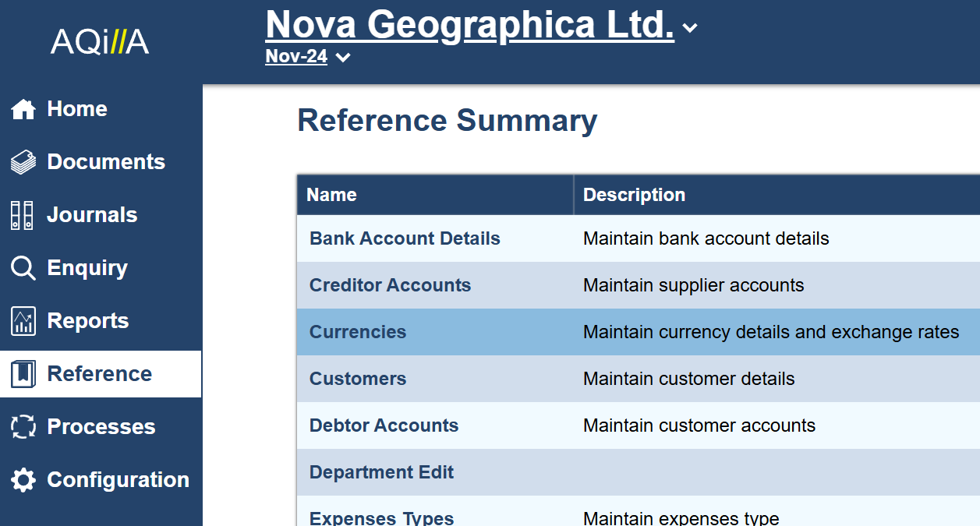This screenshot has height=526, width=980.
Task: Open the Processes menu item
Action: point(101,427)
